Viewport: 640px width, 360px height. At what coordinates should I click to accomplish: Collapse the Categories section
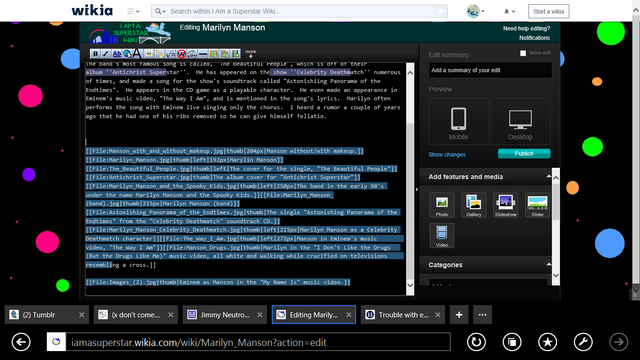[549, 264]
